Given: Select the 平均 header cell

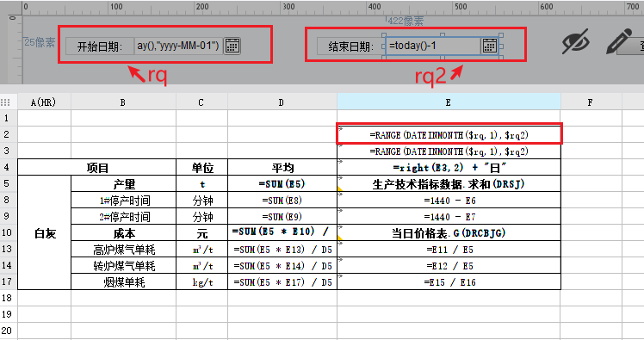Looking at the screenshot, I should coord(282,168).
